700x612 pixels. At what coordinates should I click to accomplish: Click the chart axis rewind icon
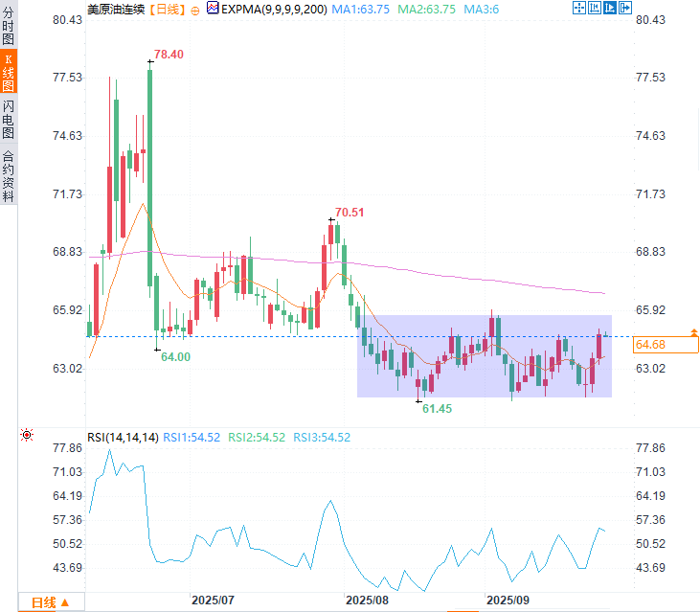pos(595,8)
